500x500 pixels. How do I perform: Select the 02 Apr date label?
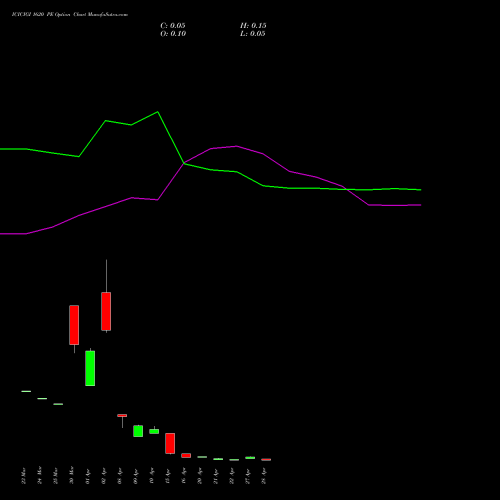(104, 476)
